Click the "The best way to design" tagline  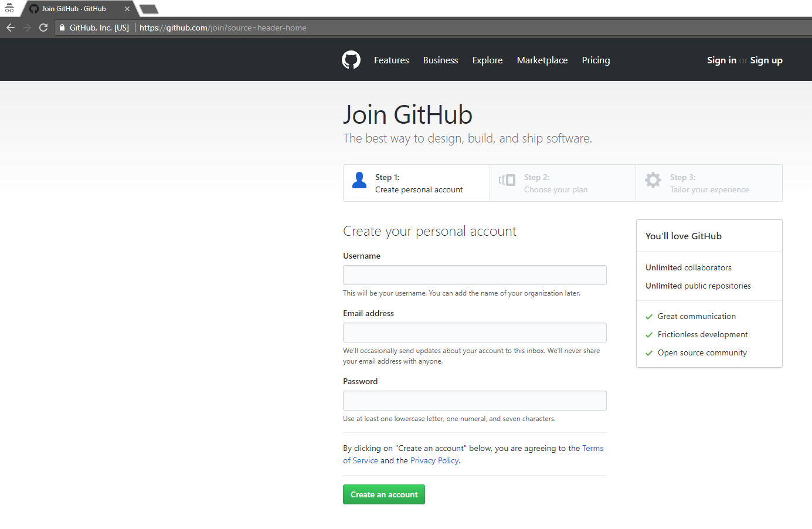coord(467,138)
